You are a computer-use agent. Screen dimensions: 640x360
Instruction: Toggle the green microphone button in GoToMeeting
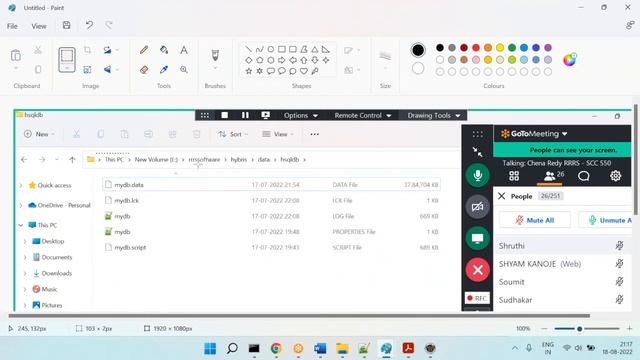pos(477,176)
